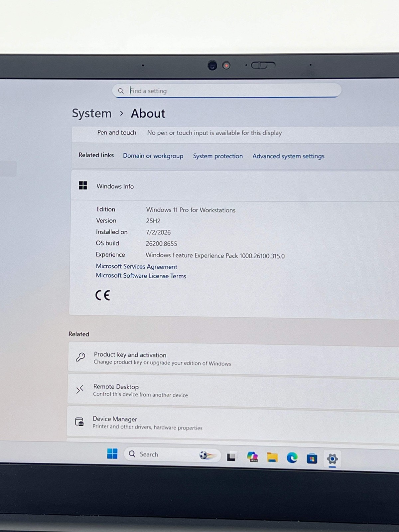The height and width of the screenshot is (532, 399).
Task: Click the Find a setting search field
Action: [227, 90]
